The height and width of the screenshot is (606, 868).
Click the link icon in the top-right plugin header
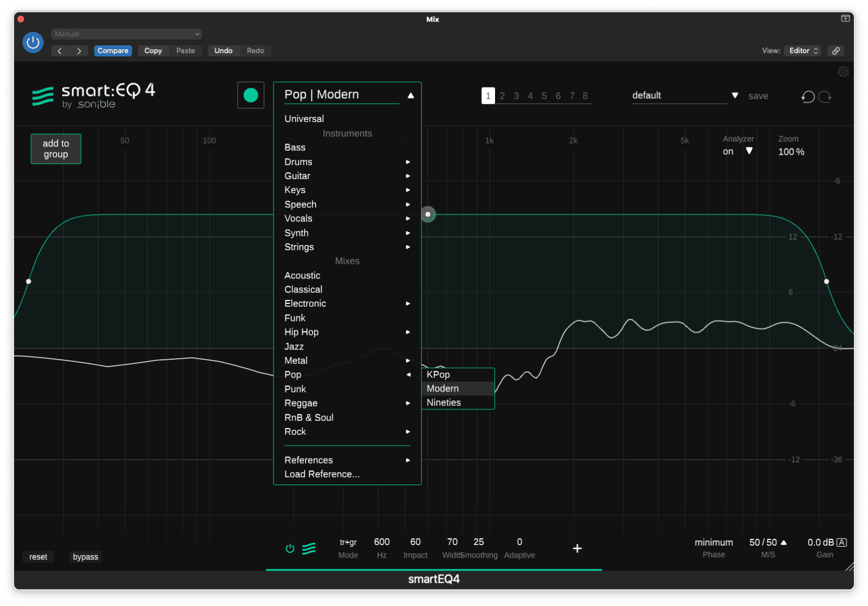tap(836, 50)
